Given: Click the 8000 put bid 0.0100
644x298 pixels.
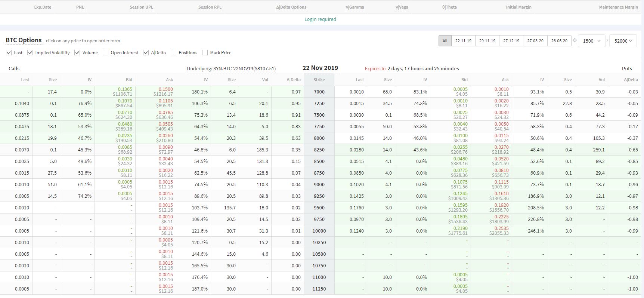Looking at the screenshot, I should [460, 136].
